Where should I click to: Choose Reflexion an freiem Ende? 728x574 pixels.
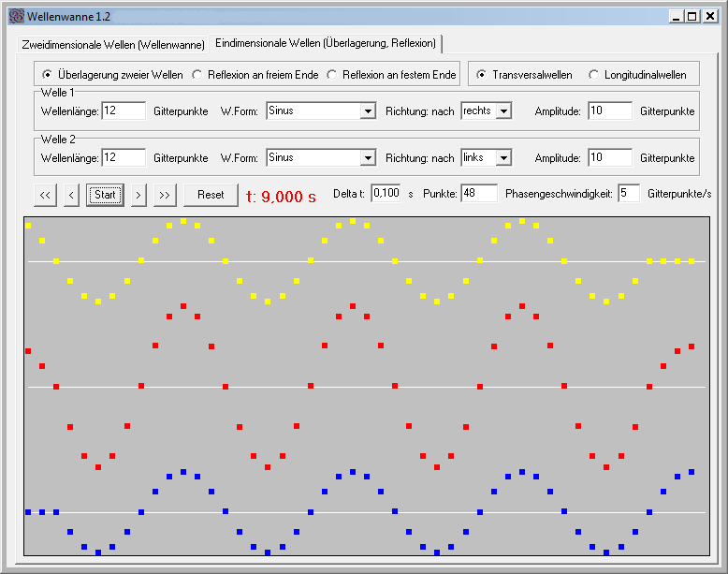(197, 75)
